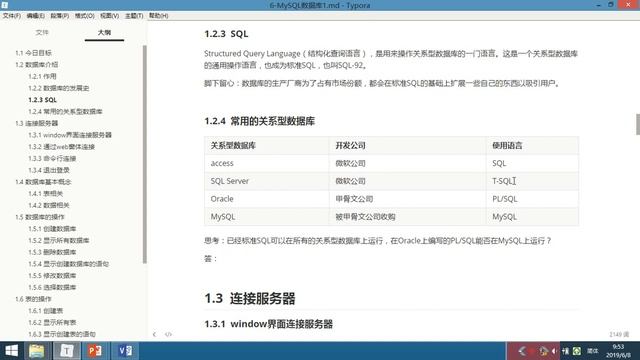
Task: Toggle source code mode icon
Action: (168, 334)
